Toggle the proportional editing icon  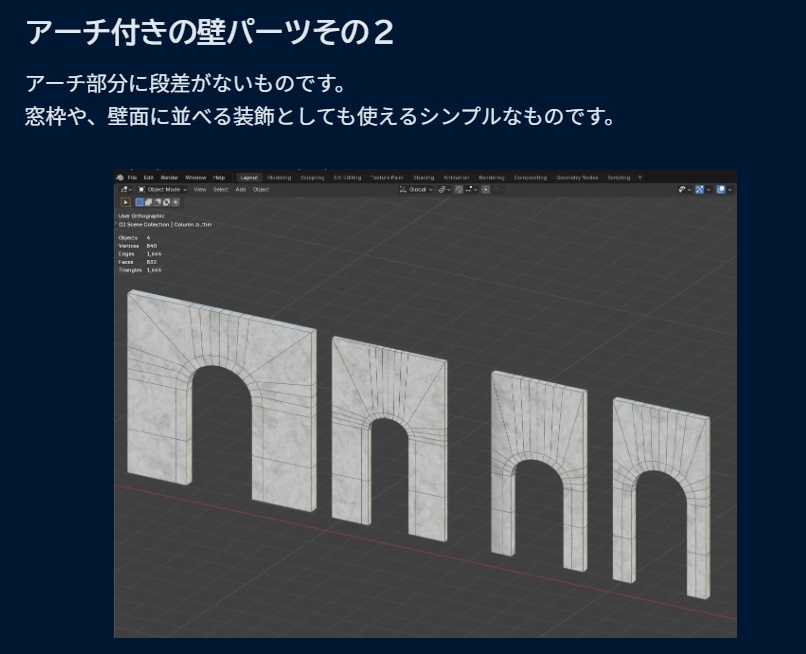(x=459, y=190)
